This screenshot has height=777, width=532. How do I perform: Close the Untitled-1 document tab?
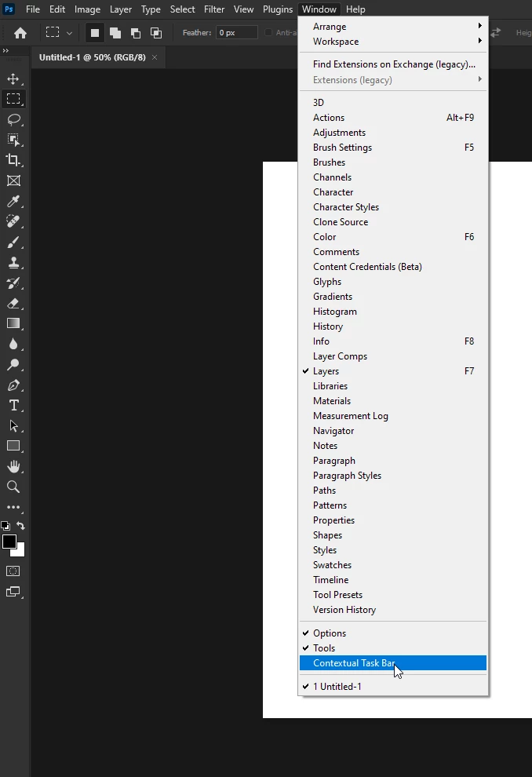pos(155,57)
